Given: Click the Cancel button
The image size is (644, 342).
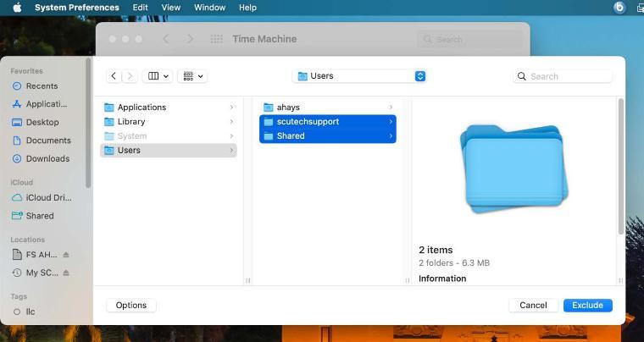Looking at the screenshot, I should click(x=533, y=306).
